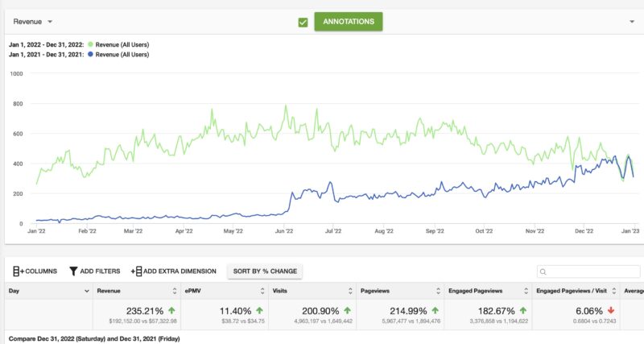The height and width of the screenshot is (344, 644).
Task: Sort by the ePMV column arrows
Action: tap(262, 290)
